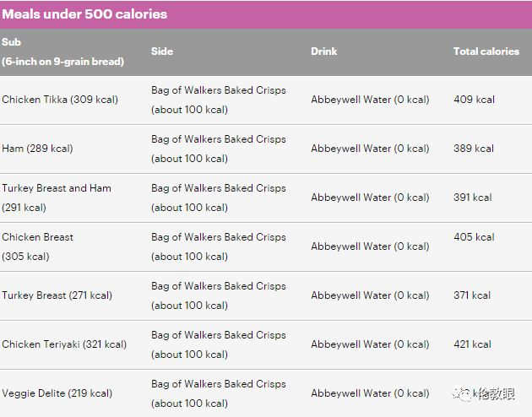Click the 409 kcal total value

[474, 100]
